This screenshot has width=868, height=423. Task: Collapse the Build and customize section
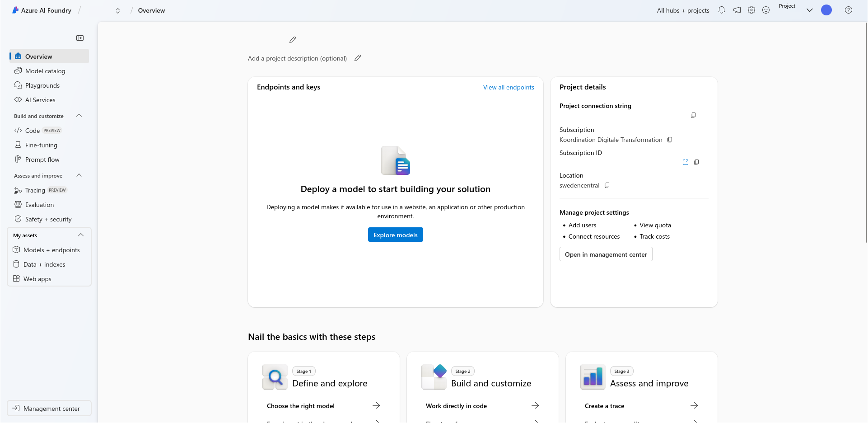(x=79, y=116)
